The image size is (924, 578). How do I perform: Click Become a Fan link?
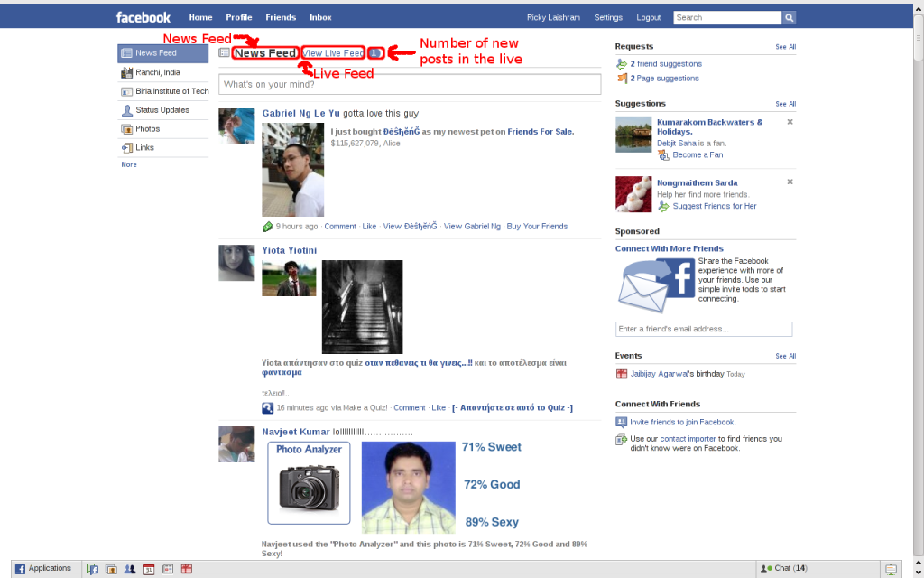pyautogui.click(x=698, y=155)
